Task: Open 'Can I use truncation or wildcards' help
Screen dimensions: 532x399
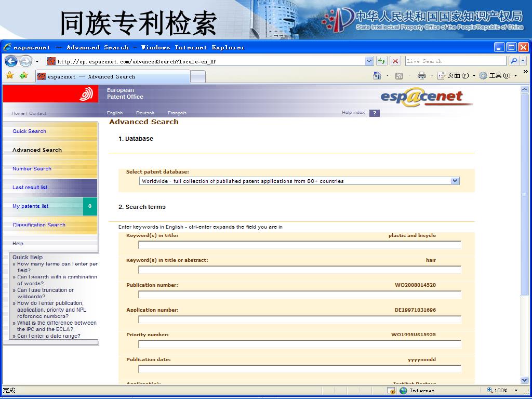Action: pos(45,293)
